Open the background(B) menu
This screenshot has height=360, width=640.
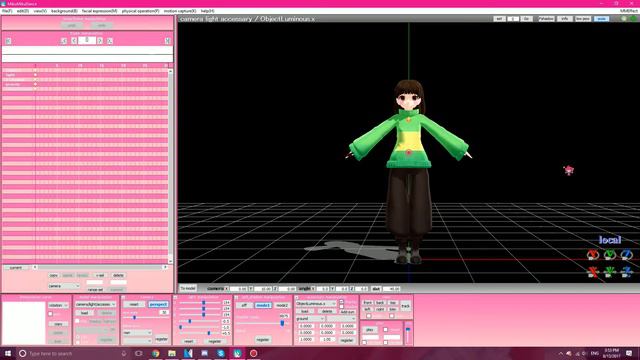pyautogui.click(x=64, y=11)
